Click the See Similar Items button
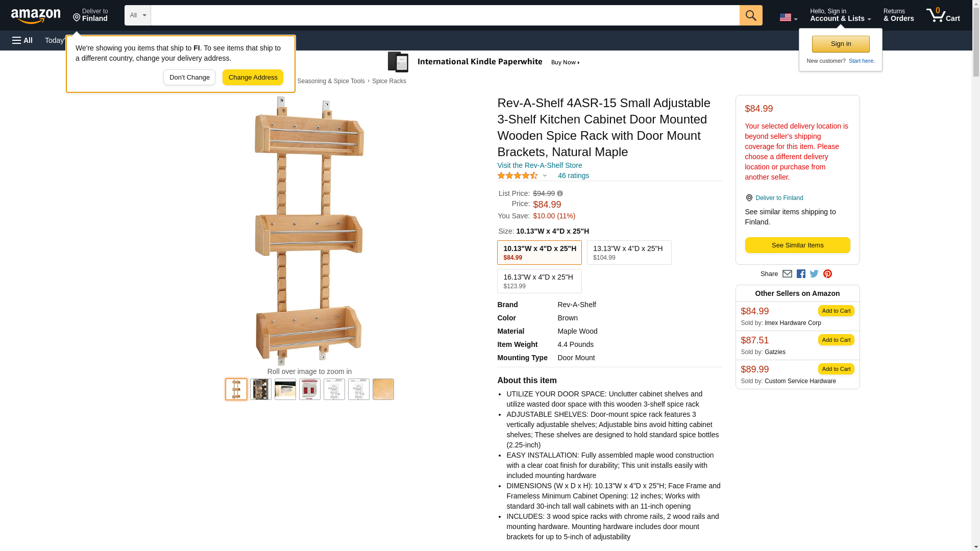 tap(797, 245)
